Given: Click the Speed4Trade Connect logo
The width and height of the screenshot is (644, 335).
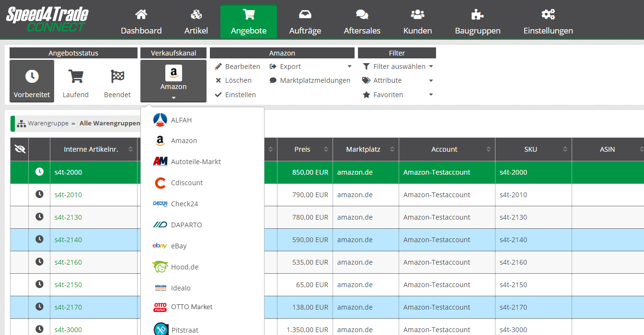Looking at the screenshot, I should point(47,20).
